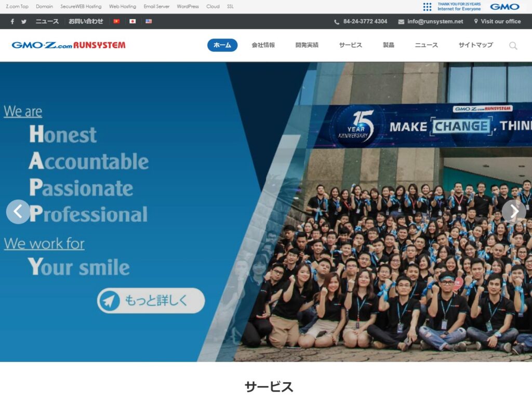Click the "Passionate" banner word
This screenshot has height=401, width=532.
coord(81,188)
